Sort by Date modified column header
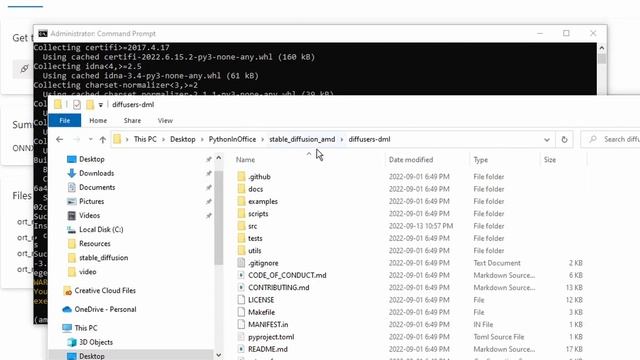 pyautogui.click(x=411, y=160)
